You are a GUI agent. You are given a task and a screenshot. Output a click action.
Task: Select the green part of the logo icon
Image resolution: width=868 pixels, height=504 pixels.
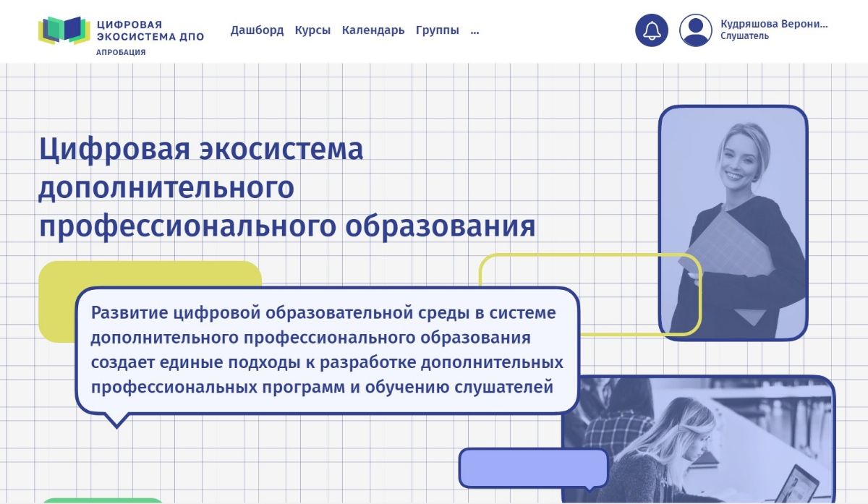[54, 30]
